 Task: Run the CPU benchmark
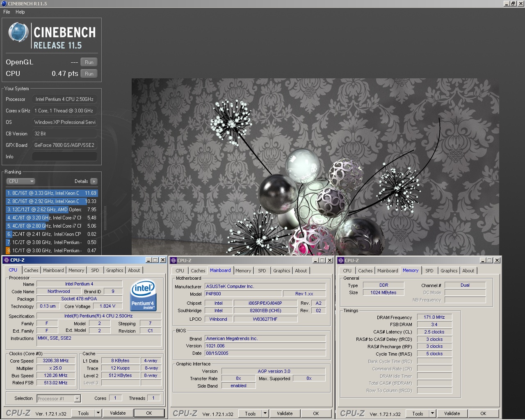click(89, 74)
